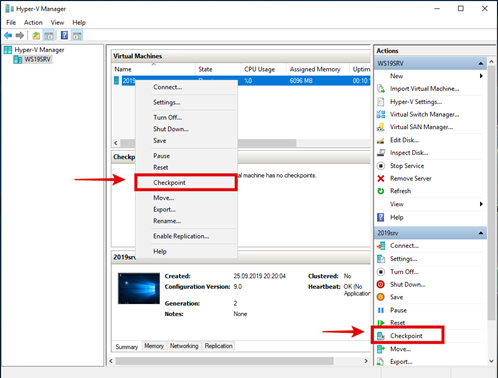Click the Inspect Disk icon
This screenshot has height=378, width=498.
381,153
